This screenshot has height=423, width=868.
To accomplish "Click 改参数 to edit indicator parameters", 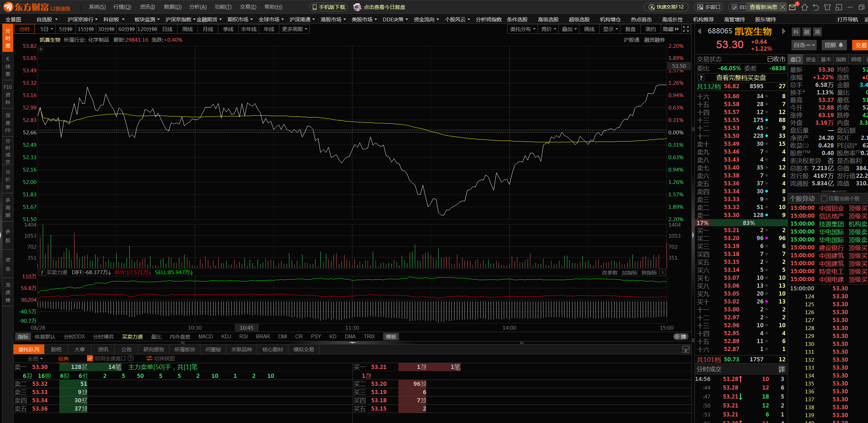I will 610,272.
